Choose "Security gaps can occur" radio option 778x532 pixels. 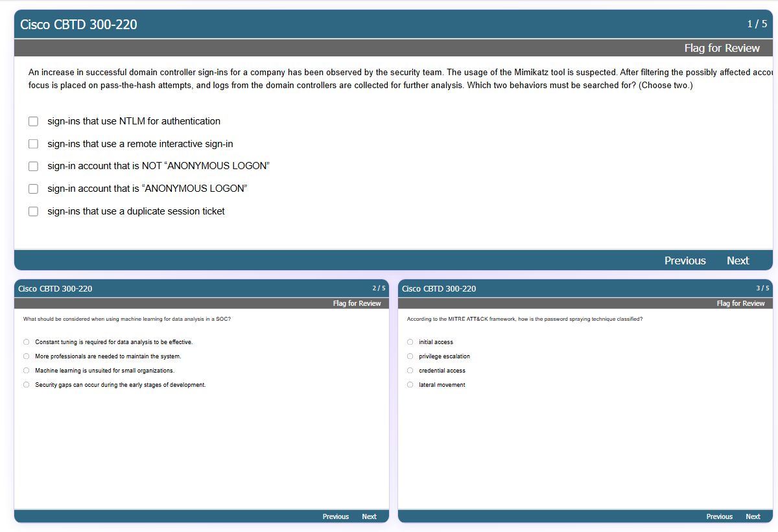27,385
